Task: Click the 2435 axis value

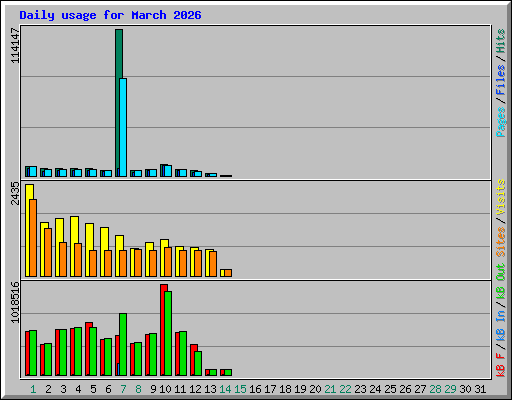Action: 15,193
